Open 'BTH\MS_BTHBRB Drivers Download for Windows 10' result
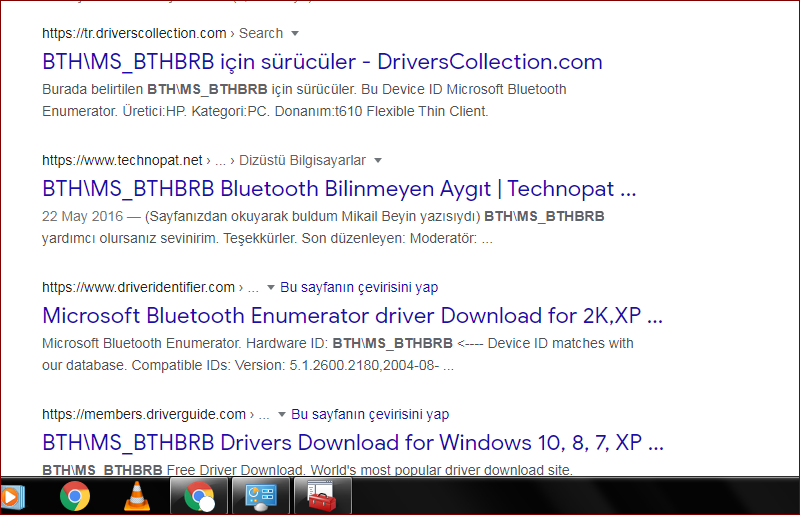 pos(353,443)
